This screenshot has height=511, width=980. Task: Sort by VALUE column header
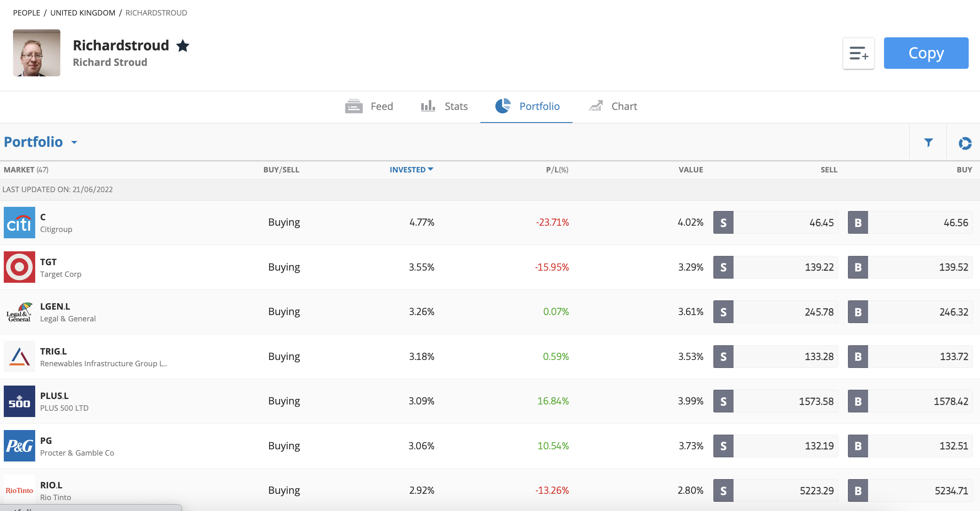click(x=691, y=170)
